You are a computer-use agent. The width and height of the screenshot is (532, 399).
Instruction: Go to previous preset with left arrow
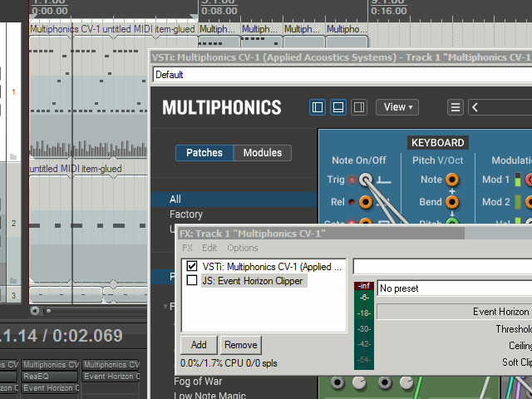[475, 107]
